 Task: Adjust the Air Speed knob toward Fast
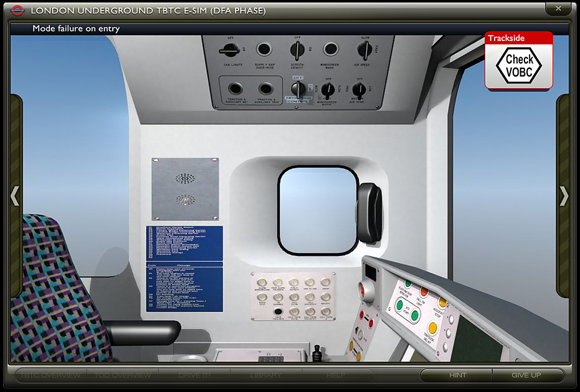364,50
